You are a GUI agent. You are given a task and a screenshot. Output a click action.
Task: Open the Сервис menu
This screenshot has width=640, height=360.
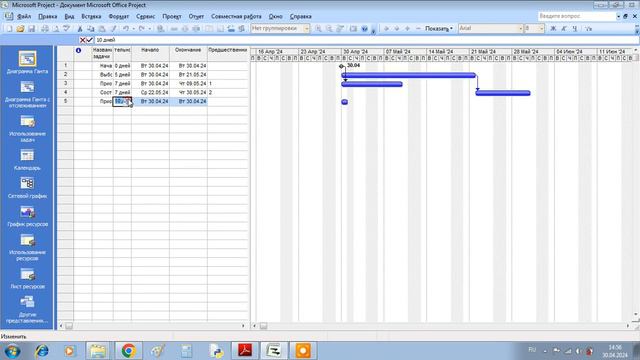click(145, 16)
